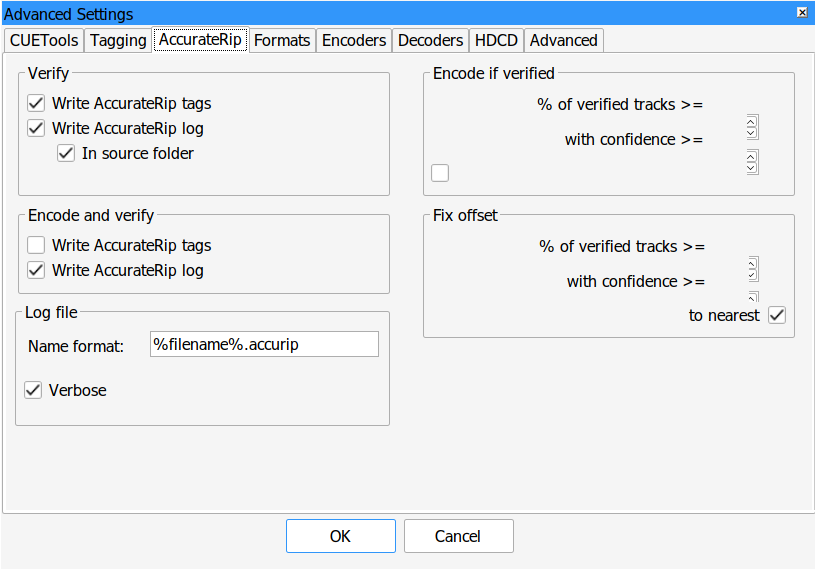The width and height of the screenshot is (815, 569).
Task: Decrease the upper spinner in Fix offset group
Action: coord(752,275)
